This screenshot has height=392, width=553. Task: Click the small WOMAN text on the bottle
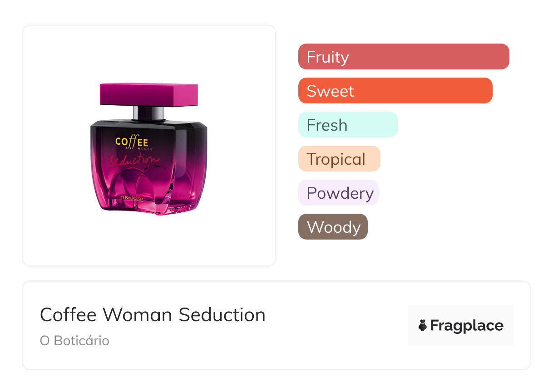pyautogui.click(x=142, y=148)
